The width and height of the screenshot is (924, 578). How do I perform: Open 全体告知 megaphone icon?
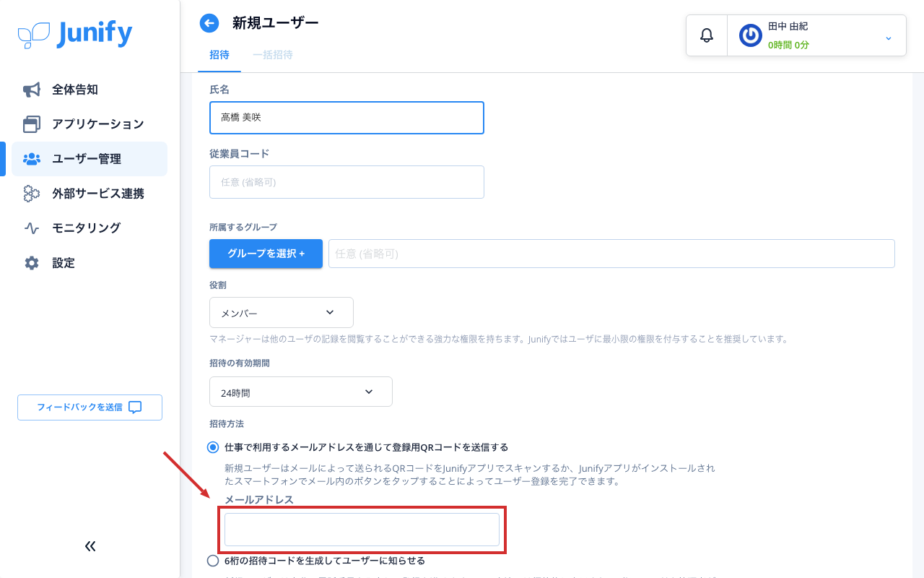click(32, 90)
